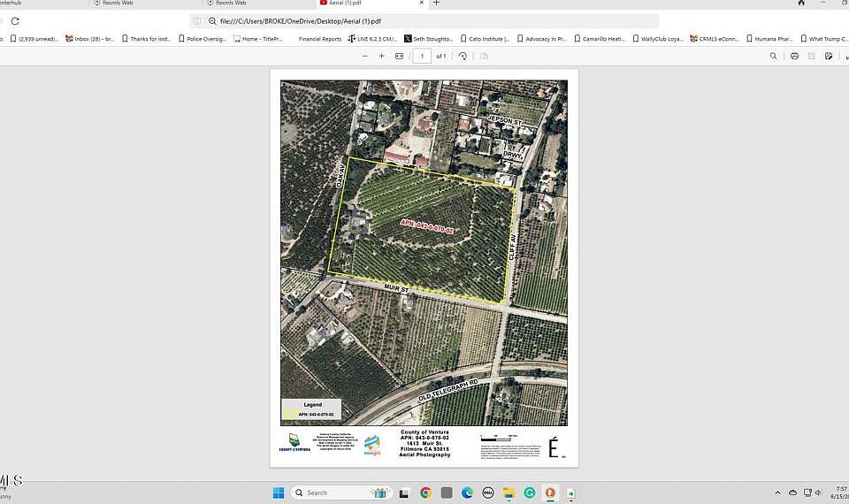The width and height of the screenshot is (849, 504).
Task: Rotate the PDF page
Action: 463,56
